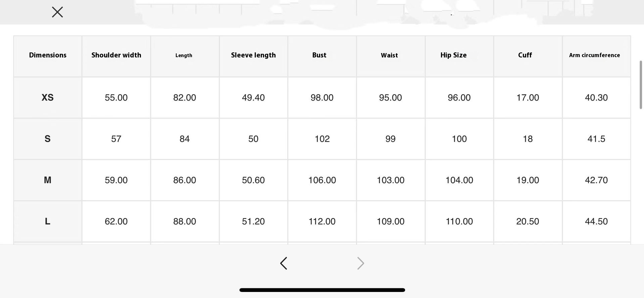Select the S size row label
Viewport: 644px width, 298px height.
coord(48,139)
